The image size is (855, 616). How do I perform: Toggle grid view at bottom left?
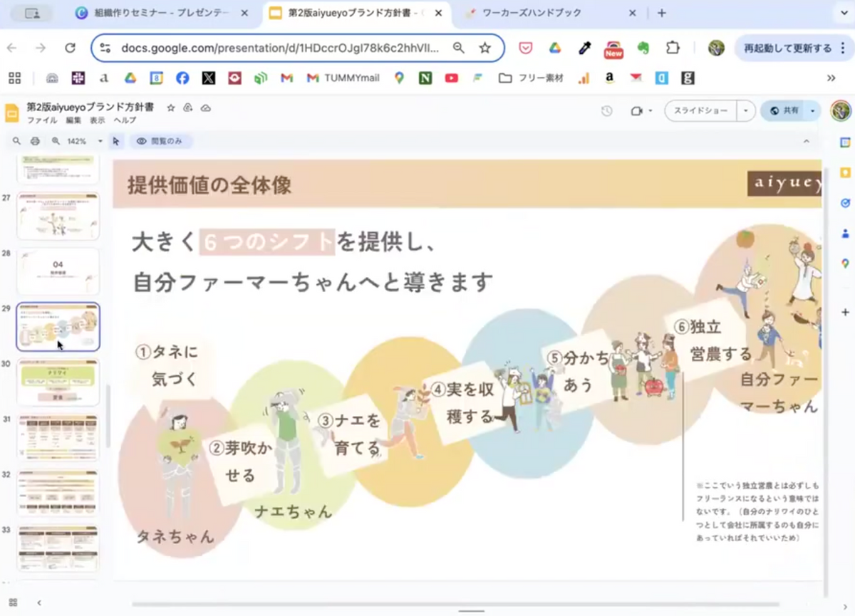[13, 602]
